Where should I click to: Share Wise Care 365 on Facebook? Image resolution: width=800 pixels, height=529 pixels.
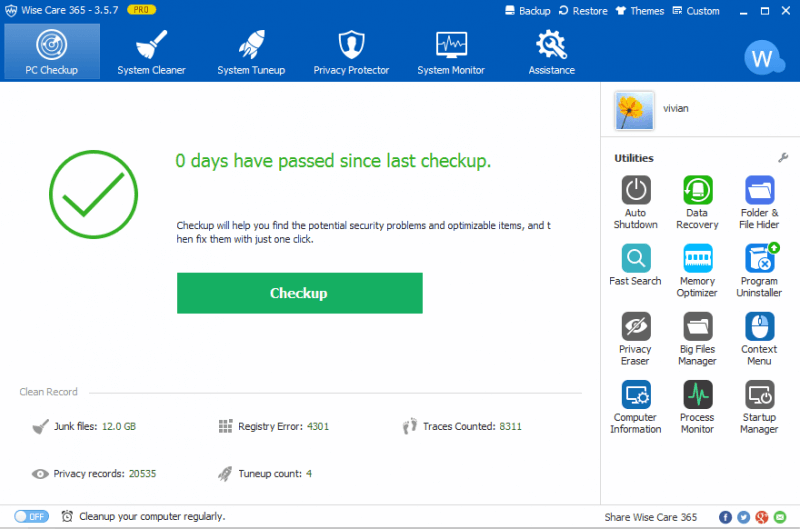point(726,517)
